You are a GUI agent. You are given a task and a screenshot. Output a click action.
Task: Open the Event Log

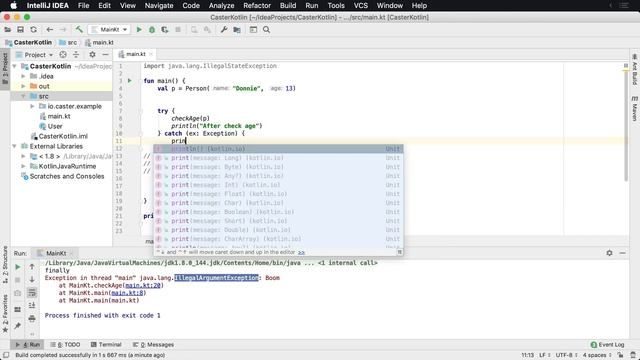(x=608, y=344)
